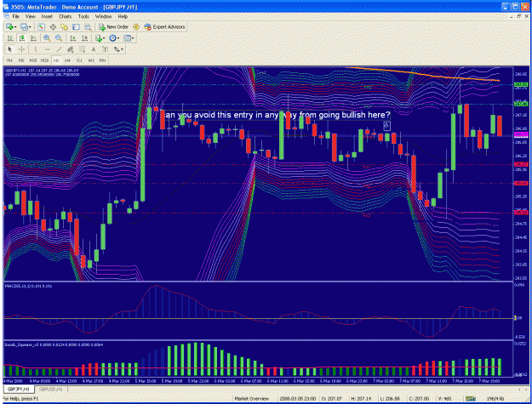The height and width of the screenshot is (404, 532).
Task: Switch to Line Chart mode
Action: pos(33,38)
